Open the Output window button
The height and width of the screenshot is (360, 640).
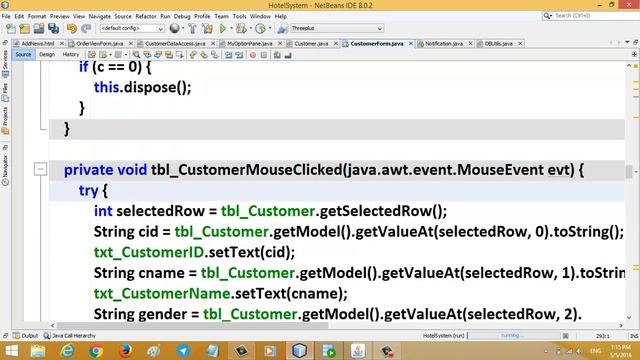pyautogui.click(x=26, y=336)
